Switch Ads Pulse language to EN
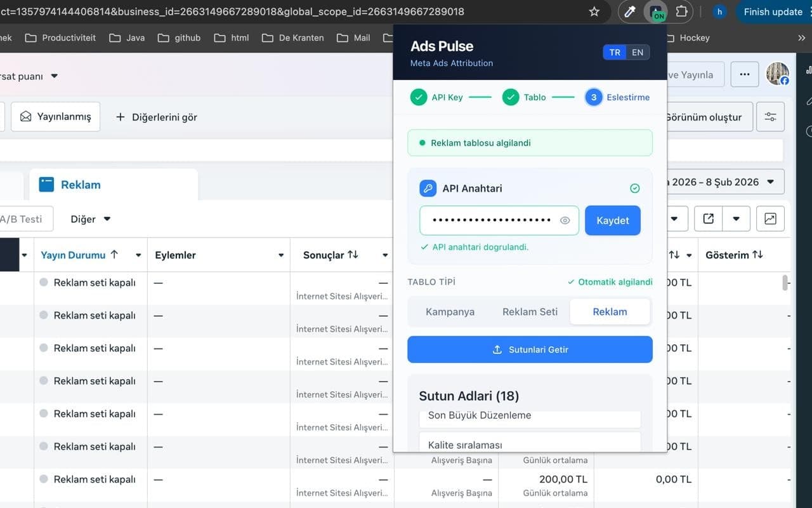Viewport: 812px width, 508px height. [x=638, y=52]
